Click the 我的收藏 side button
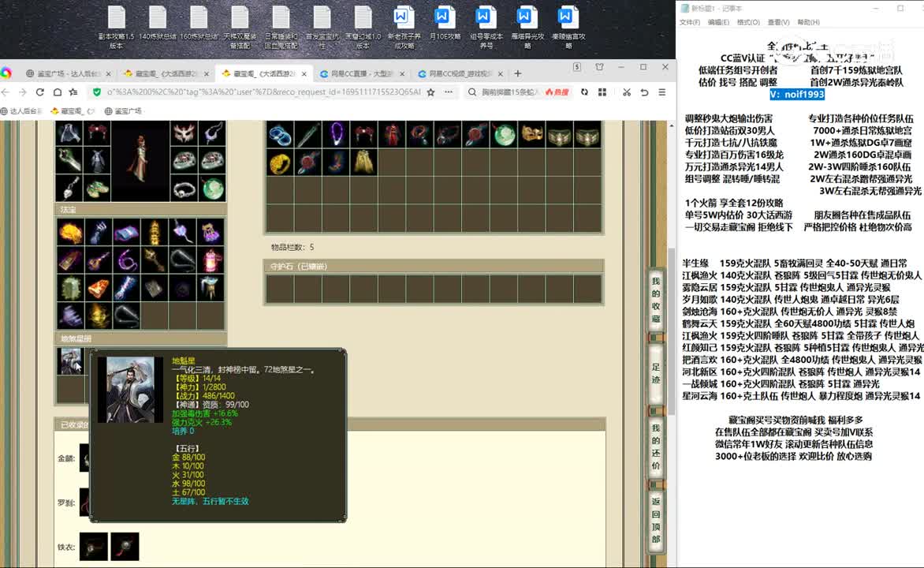Viewport: 924px width, 568px height. 656,301
